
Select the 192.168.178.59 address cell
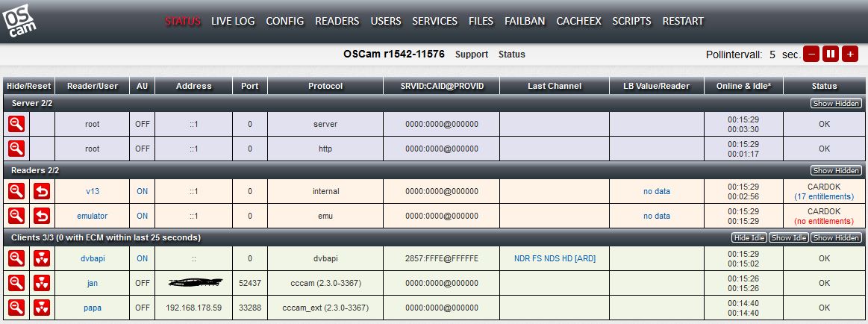tap(194, 308)
